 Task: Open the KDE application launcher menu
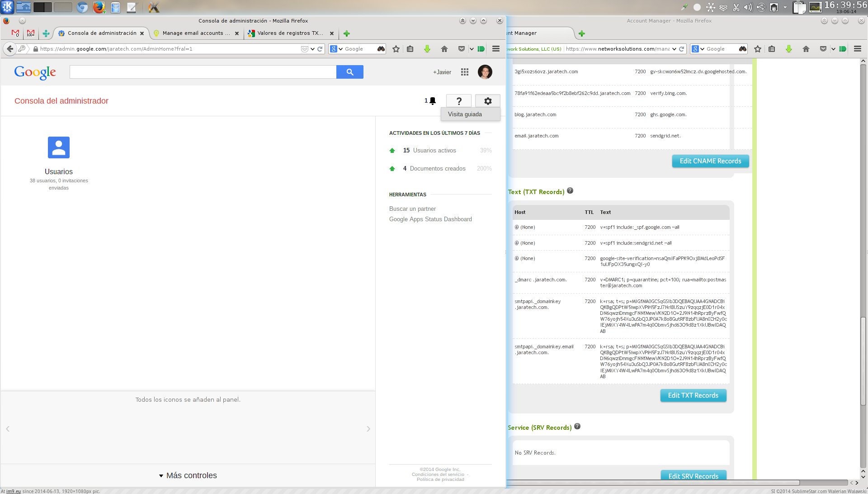pos(7,7)
